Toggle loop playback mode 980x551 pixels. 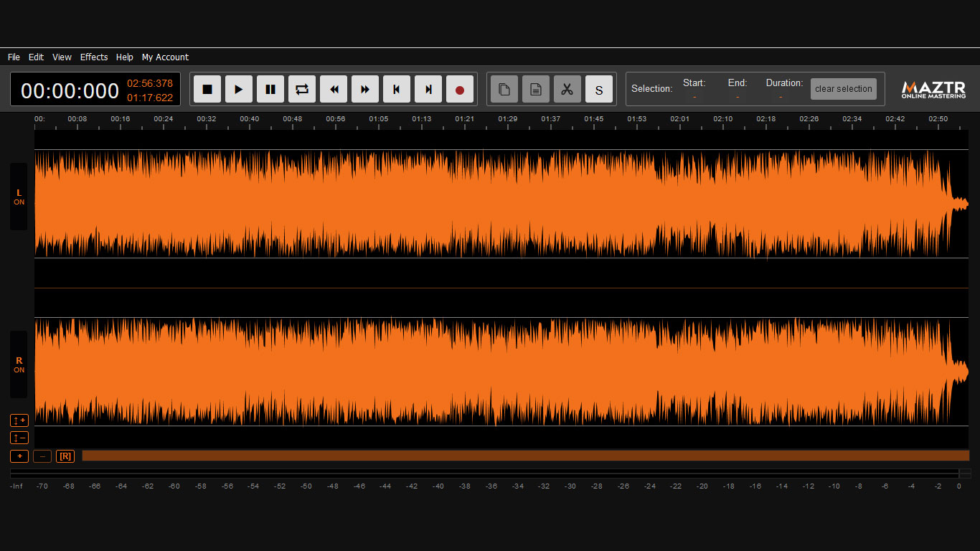tap(302, 90)
